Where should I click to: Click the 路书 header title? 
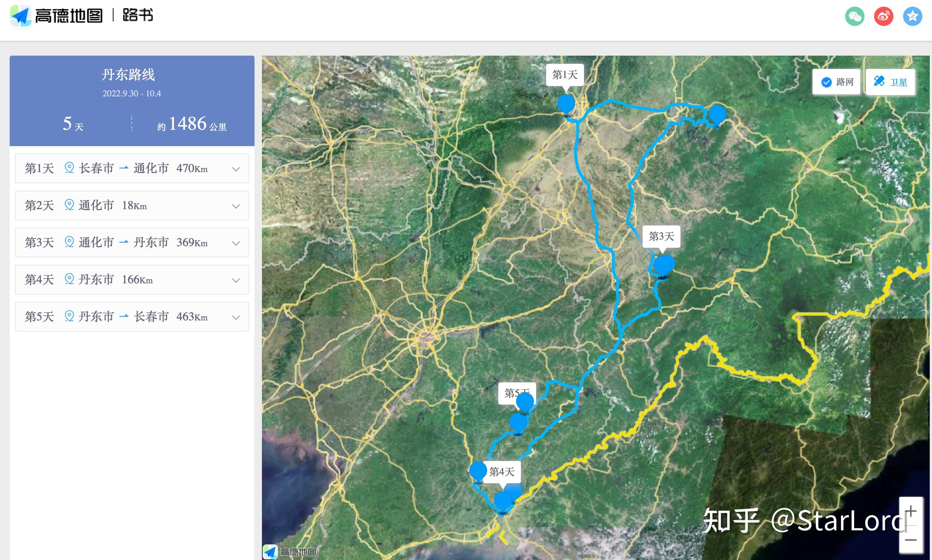[138, 16]
